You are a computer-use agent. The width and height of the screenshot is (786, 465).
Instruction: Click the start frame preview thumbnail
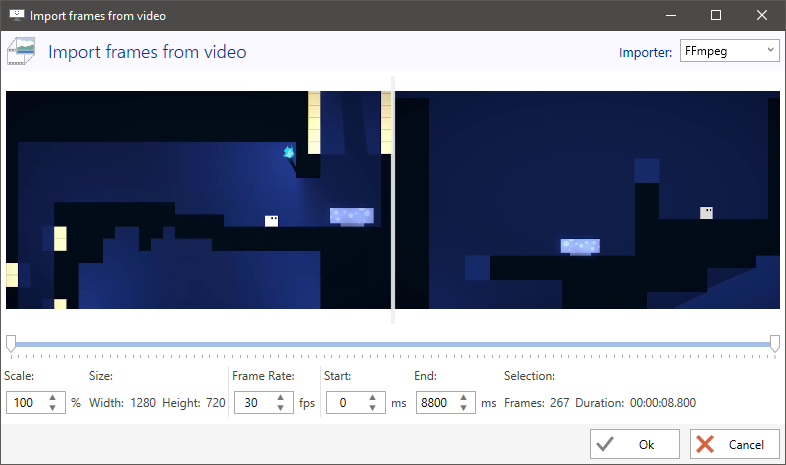click(198, 199)
